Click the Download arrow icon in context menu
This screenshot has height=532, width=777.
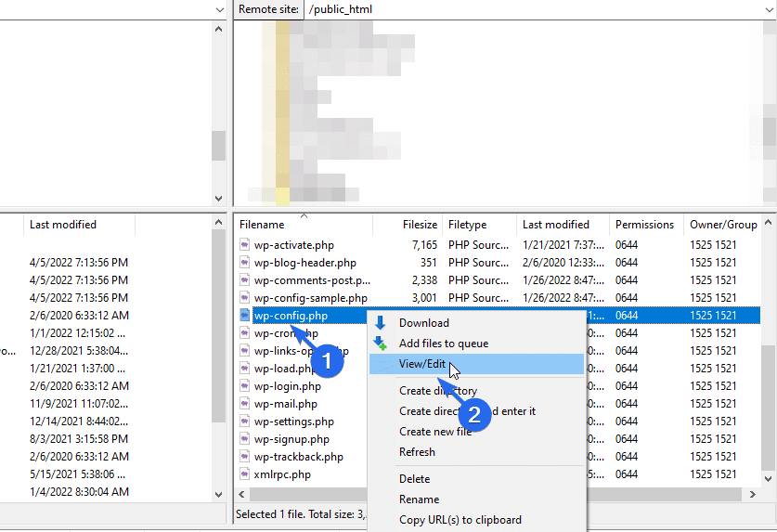click(x=380, y=323)
